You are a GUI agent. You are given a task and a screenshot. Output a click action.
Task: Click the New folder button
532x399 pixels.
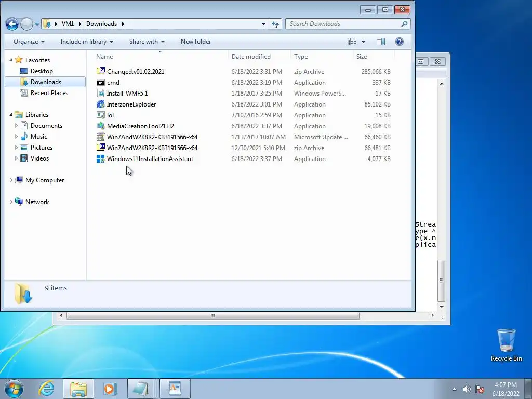click(x=196, y=42)
